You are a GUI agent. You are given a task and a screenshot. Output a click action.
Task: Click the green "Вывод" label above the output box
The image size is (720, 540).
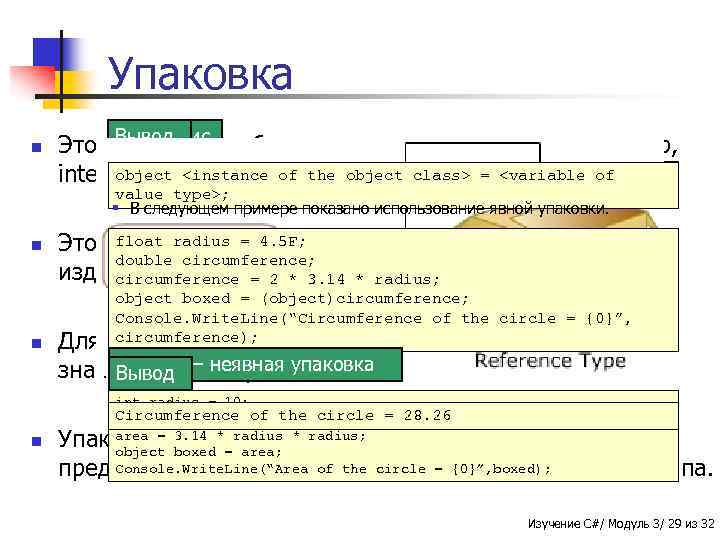150,373
